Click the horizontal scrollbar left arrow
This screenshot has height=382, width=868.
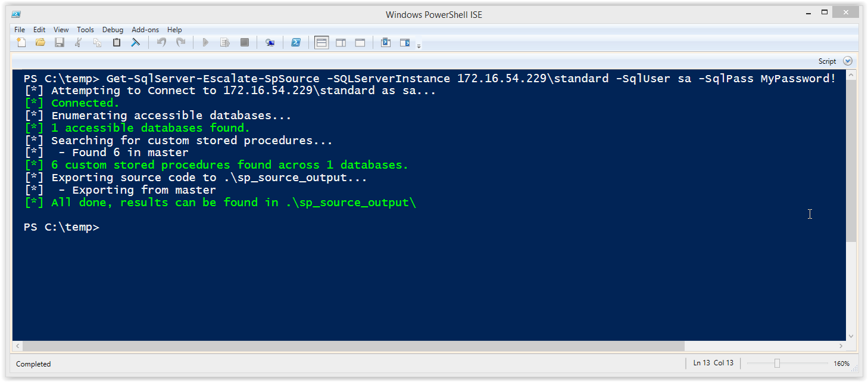pos(18,346)
